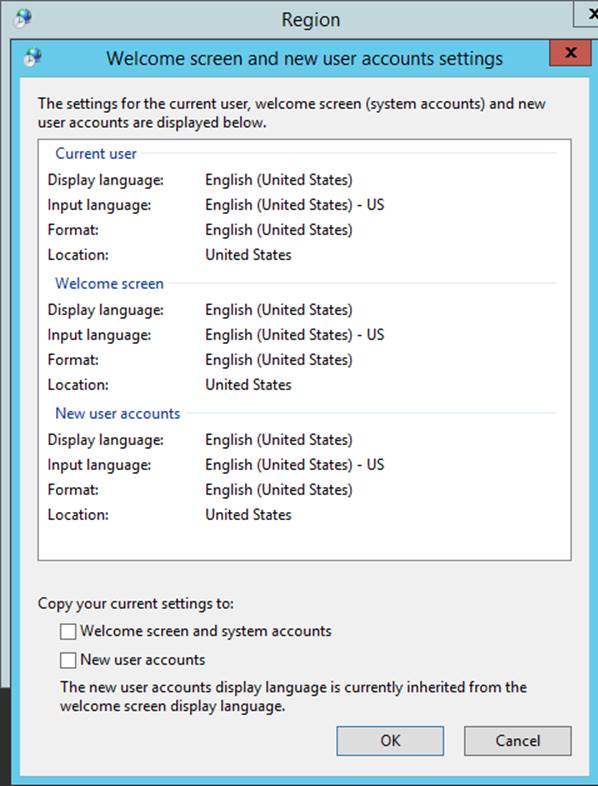Image resolution: width=598 pixels, height=786 pixels.
Task: Click the dialog title bar text
Action: (304, 58)
